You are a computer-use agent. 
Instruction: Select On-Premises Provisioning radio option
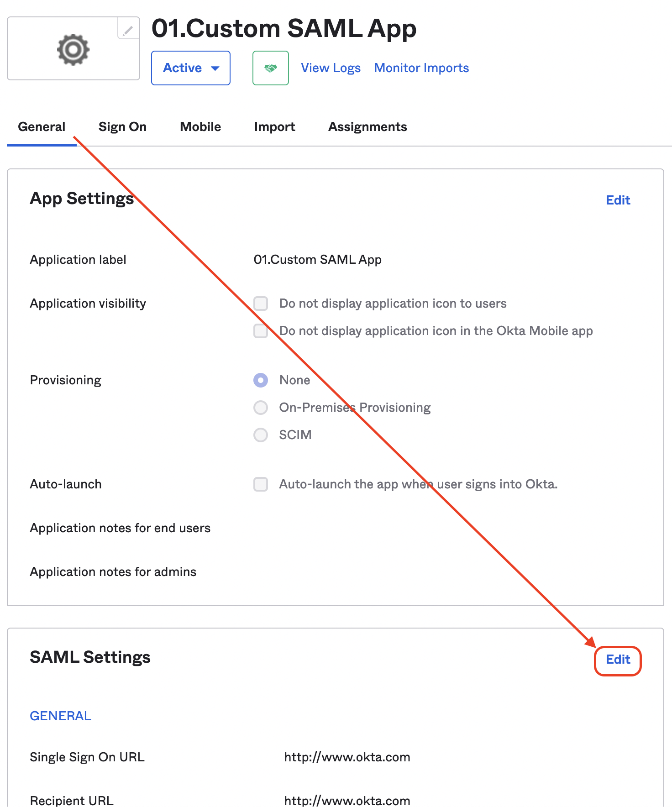[x=261, y=408]
